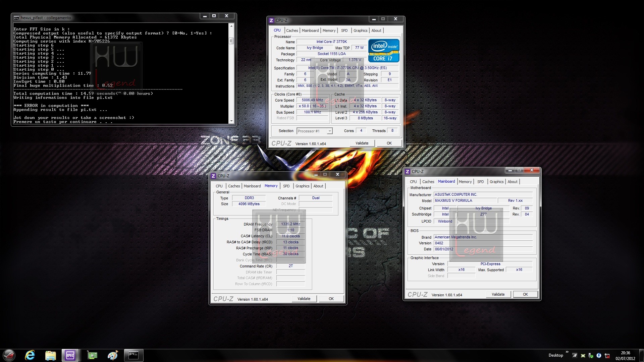Open Windows Explorer folder icon in taskbar

point(50,355)
